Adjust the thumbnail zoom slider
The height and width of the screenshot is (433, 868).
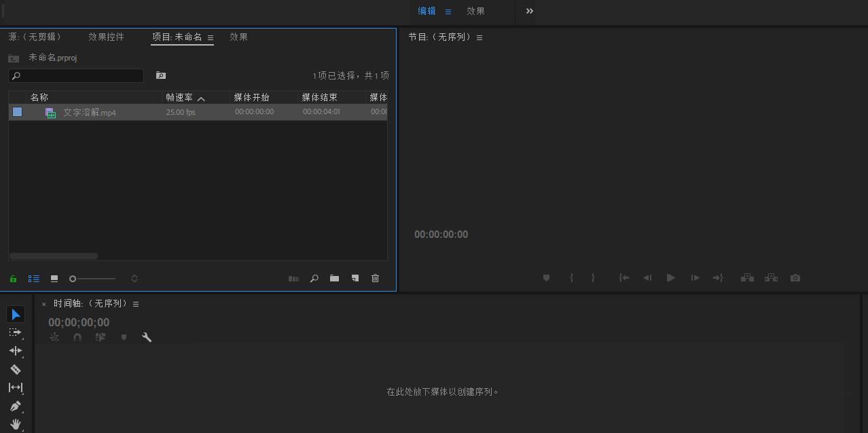coord(73,279)
